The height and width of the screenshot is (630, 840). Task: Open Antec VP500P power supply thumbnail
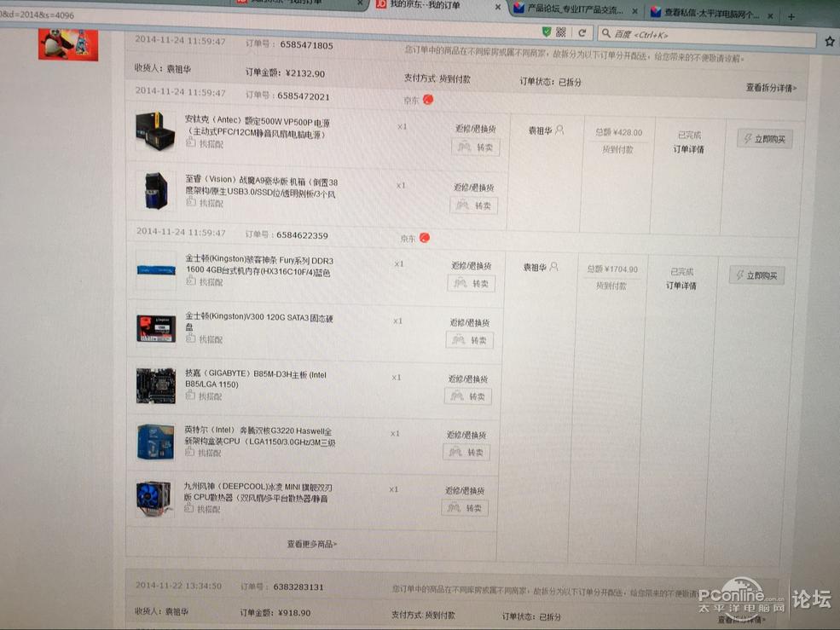tap(155, 130)
